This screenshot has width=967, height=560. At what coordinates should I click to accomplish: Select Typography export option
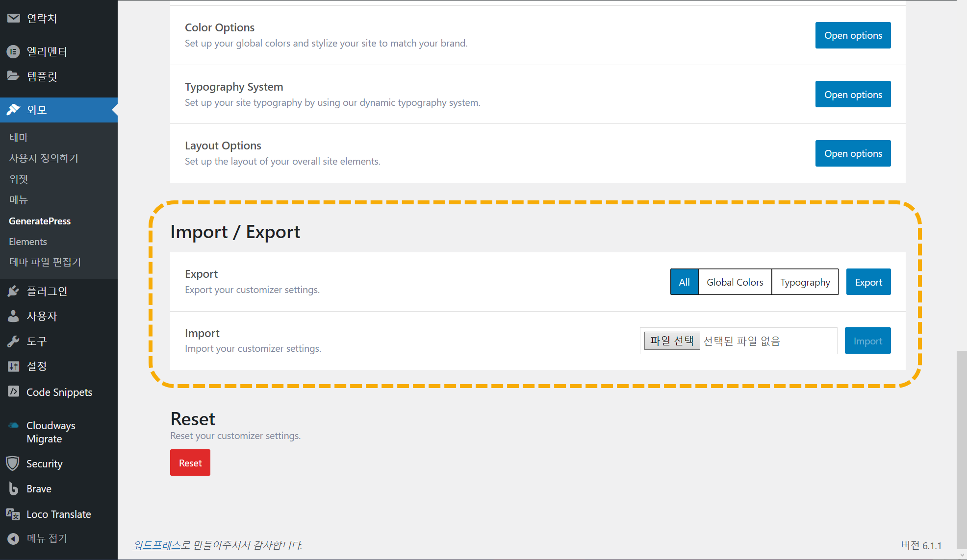pyautogui.click(x=805, y=282)
